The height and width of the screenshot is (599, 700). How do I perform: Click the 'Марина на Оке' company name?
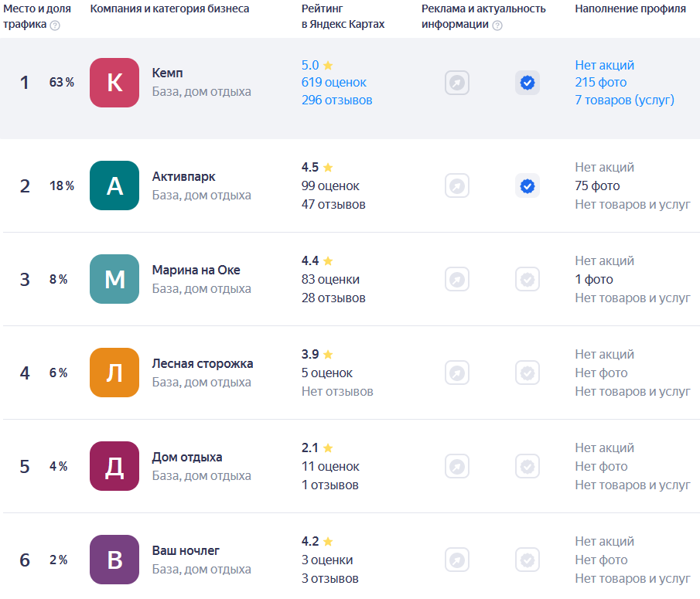196,270
